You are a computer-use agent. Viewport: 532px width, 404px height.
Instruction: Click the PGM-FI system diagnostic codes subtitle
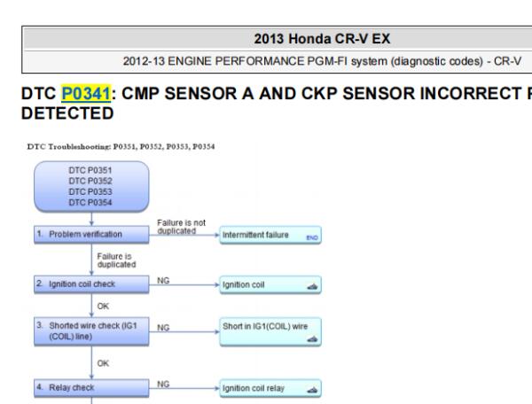(x=322, y=61)
